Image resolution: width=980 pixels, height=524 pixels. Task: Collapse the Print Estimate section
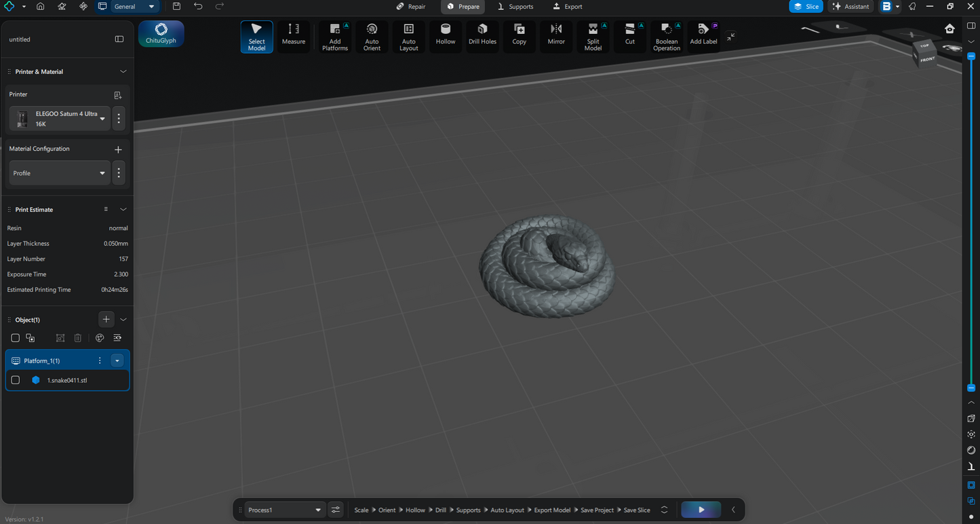(123, 209)
